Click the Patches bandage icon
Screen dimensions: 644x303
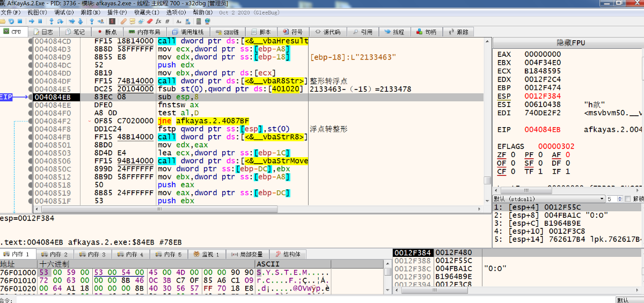(x=123, y=21)
